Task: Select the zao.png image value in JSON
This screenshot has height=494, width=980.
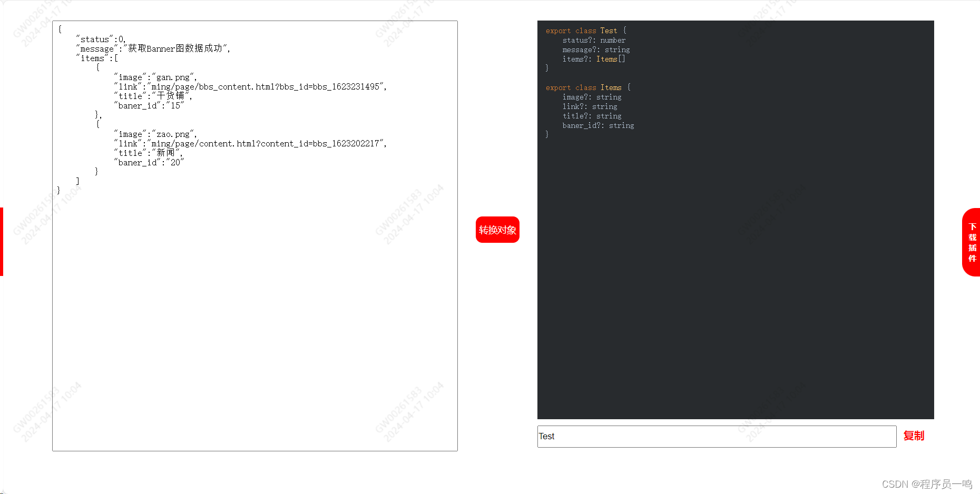Action: point(173,134)
